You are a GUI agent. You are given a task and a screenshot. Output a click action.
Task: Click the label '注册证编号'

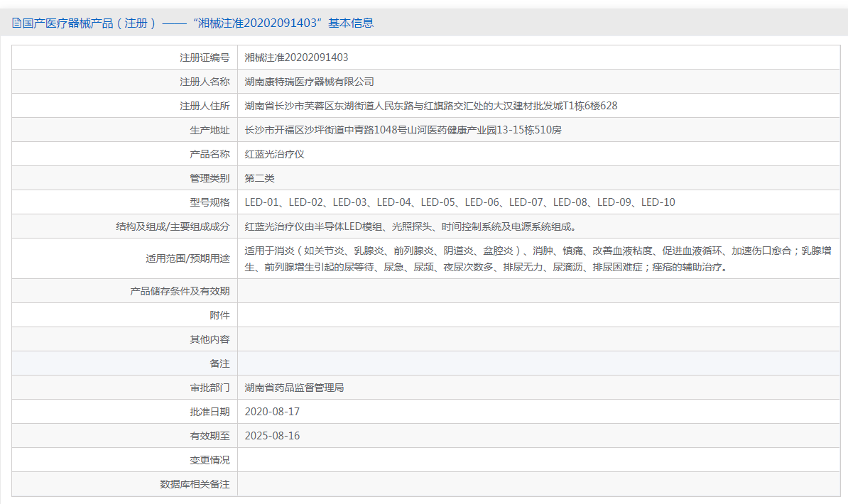point(205,58)
